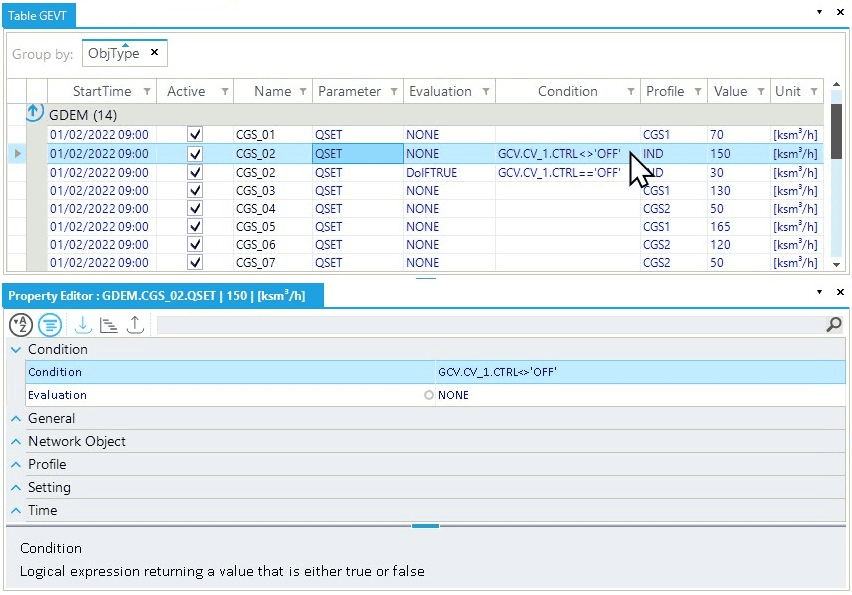Toggle Active checkbox for CGS_07 row

(x=195, y=263)
